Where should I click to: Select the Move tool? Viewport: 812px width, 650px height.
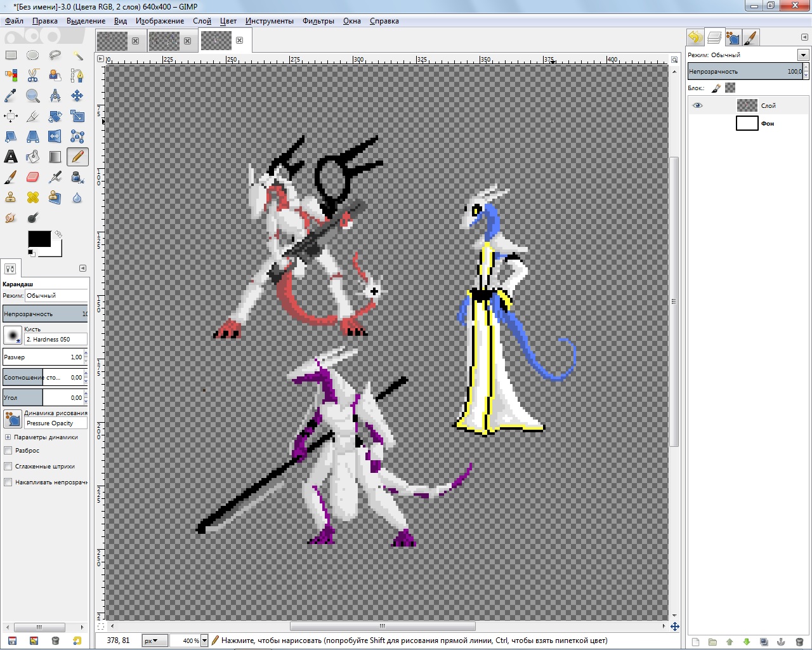pyautogui.click(x=77, y=96)
